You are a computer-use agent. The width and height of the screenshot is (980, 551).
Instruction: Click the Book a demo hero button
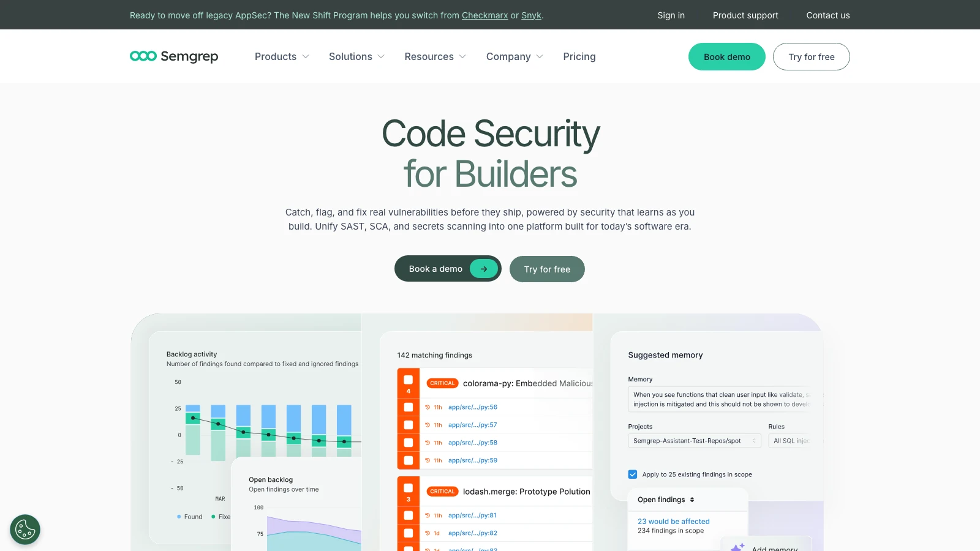pyautogui.click(x=448, y=269)
